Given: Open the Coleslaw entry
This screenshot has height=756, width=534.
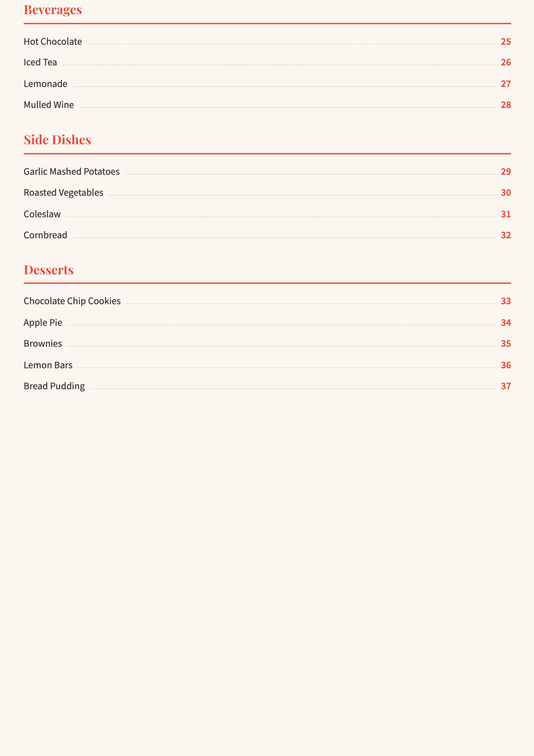Looking at the screenshot, I should click(x=267, y=214).
